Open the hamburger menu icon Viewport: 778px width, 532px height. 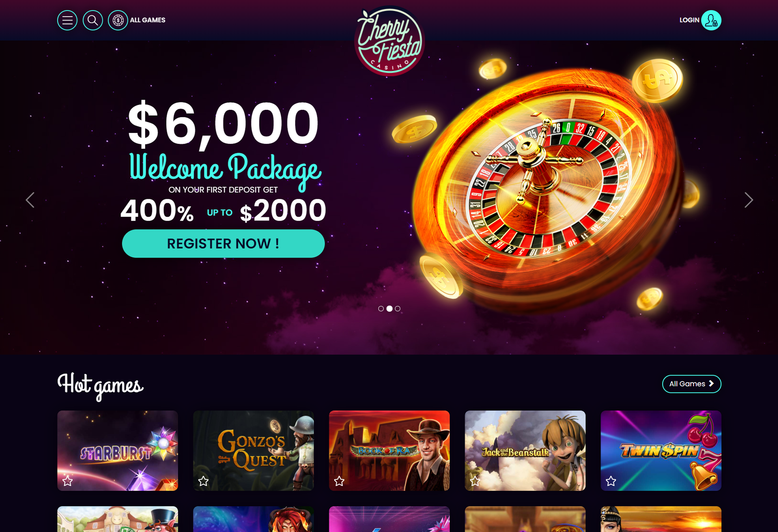coord(67,20)
